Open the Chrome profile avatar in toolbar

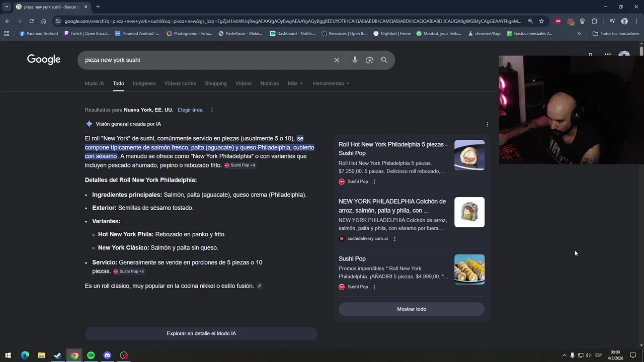(x=624, y=21)
